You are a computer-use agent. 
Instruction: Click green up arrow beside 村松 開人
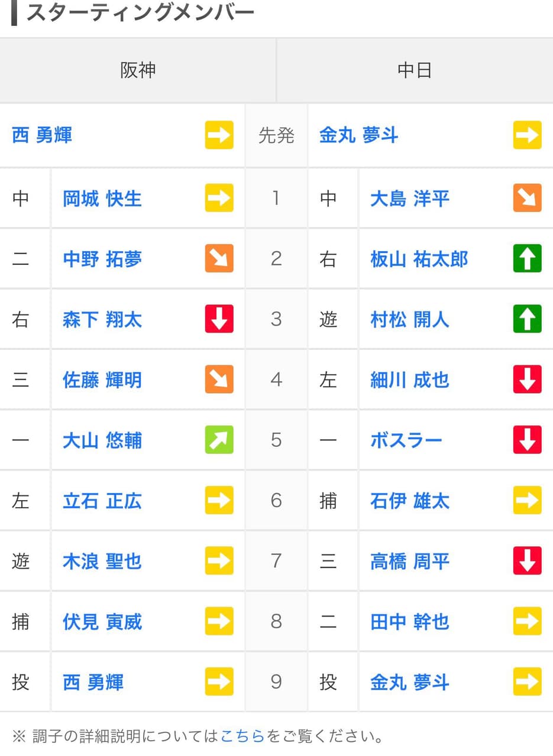coord(527,319)
